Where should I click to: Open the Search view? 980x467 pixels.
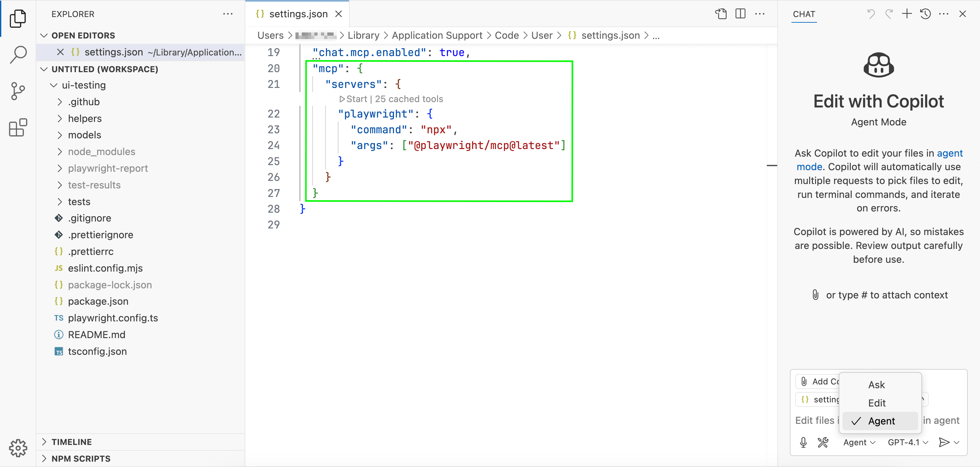click(x=18, y=55)
